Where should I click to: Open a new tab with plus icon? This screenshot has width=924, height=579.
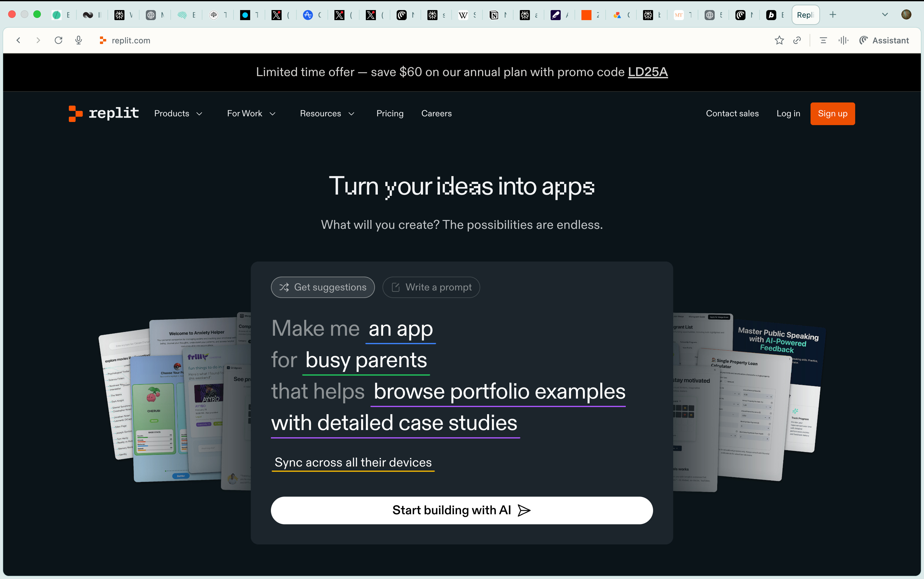[x=833, y=15]
